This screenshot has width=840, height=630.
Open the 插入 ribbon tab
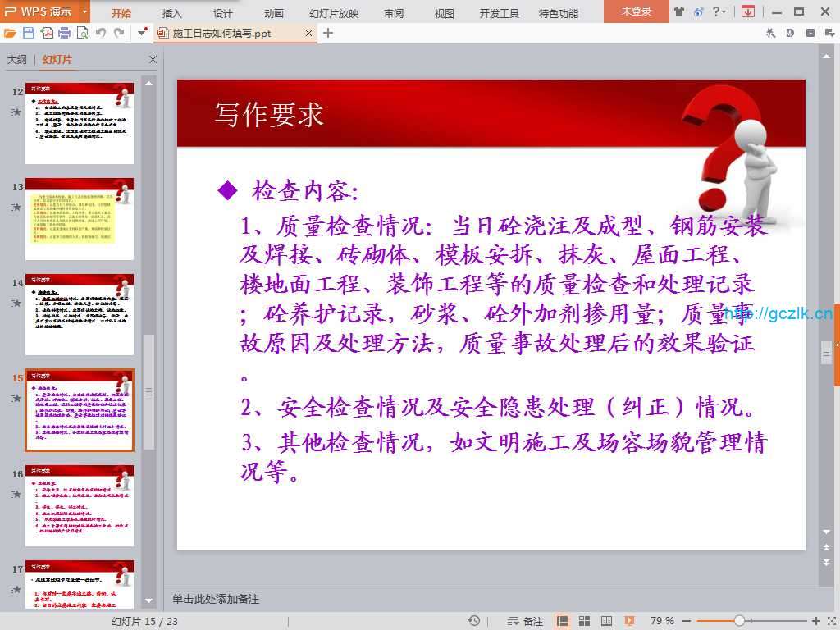tap(172, 13)
